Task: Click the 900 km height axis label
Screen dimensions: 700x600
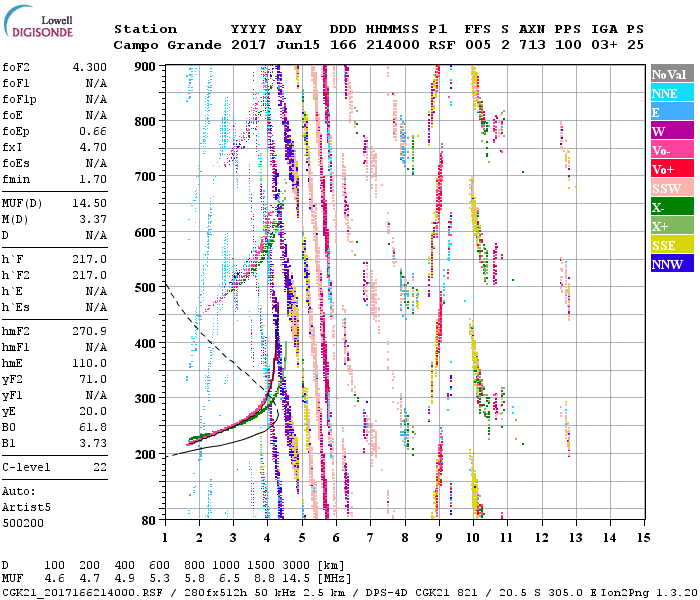Action: 145,67
